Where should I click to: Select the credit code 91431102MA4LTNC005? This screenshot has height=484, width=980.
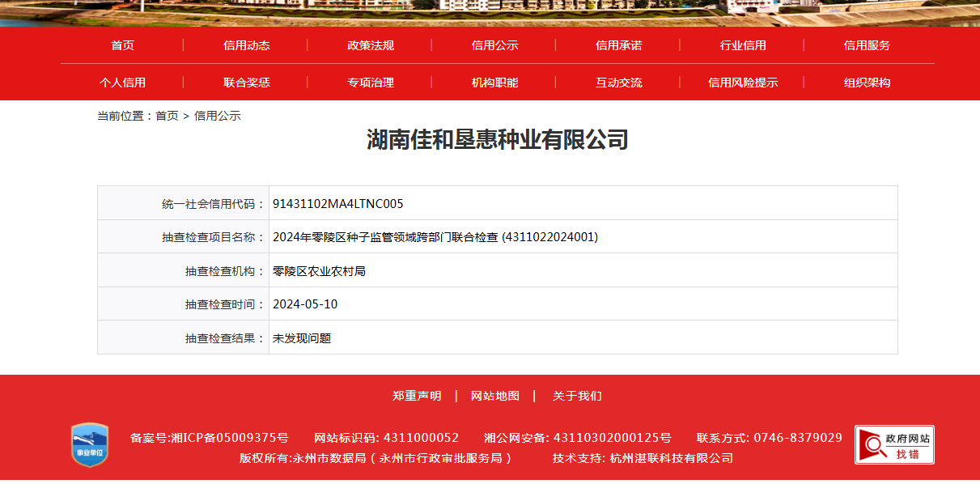point(338,203)
